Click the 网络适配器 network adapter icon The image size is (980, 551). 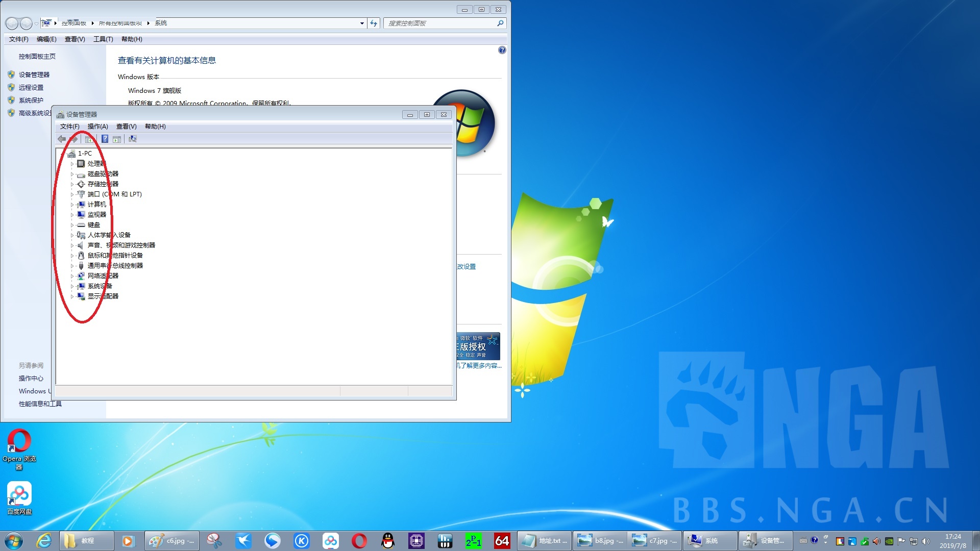(x=81, y=276)
